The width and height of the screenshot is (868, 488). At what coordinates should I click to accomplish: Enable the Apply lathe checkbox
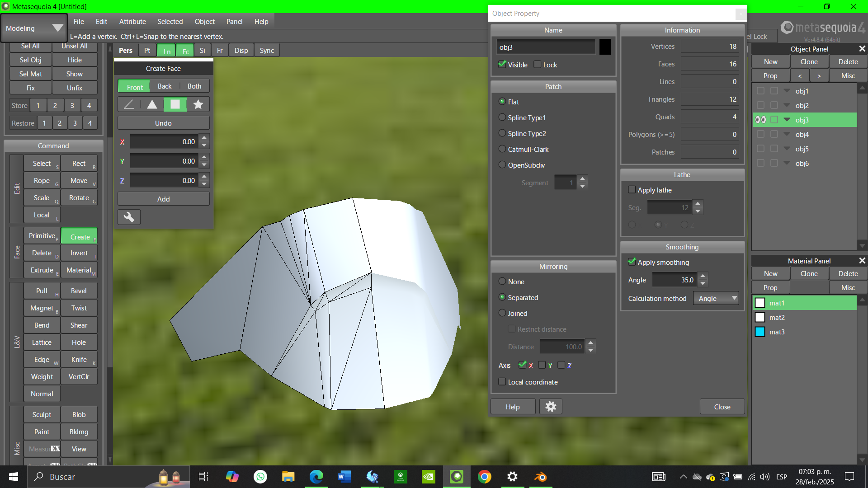point(632,190)
